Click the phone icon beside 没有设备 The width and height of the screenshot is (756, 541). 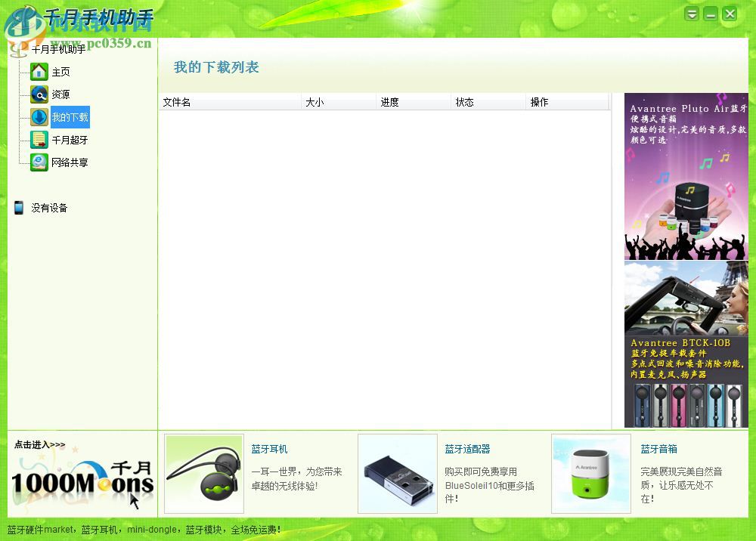(19, 208)
